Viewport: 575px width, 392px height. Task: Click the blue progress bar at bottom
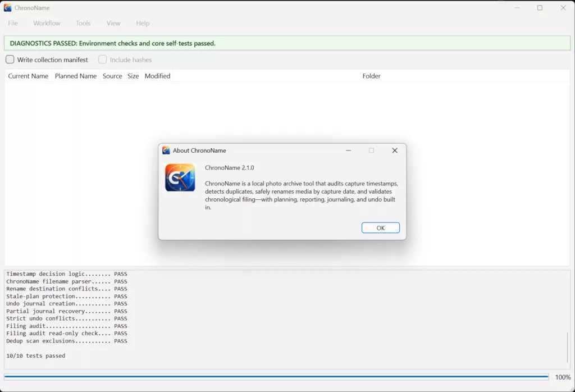pyautogui.click(x=276, y=377)
